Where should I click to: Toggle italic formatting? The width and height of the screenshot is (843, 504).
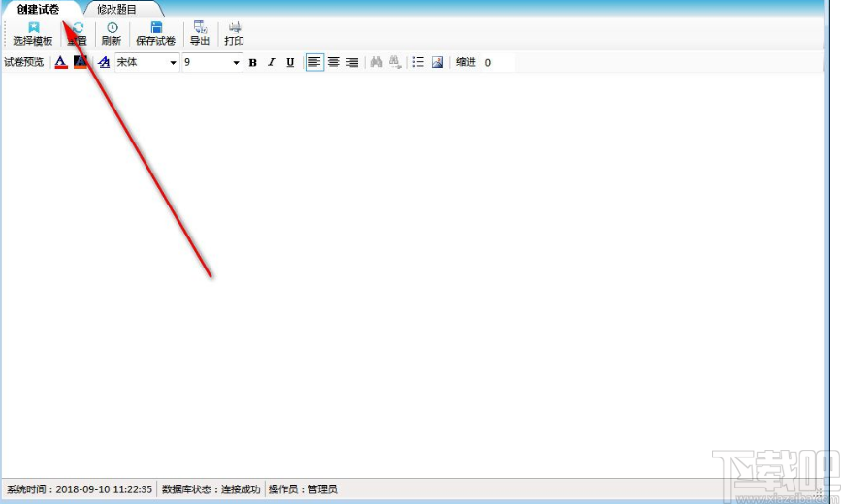tap(272, 62)
